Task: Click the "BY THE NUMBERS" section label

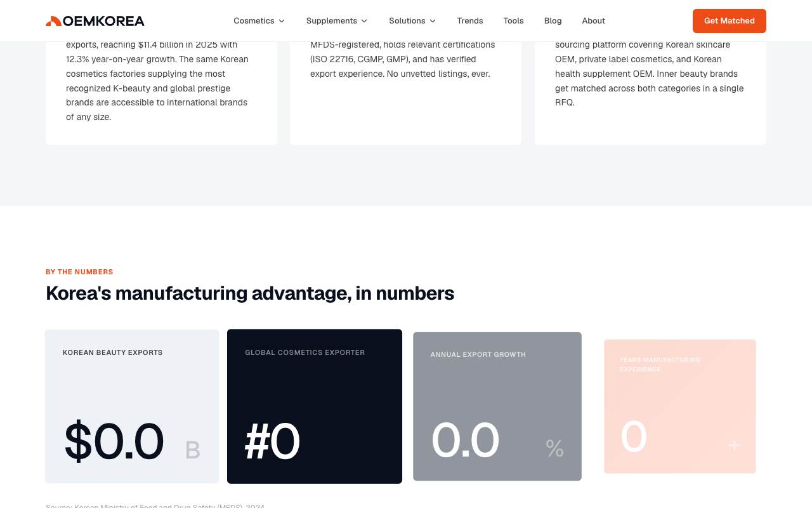Action: (79, 272)
